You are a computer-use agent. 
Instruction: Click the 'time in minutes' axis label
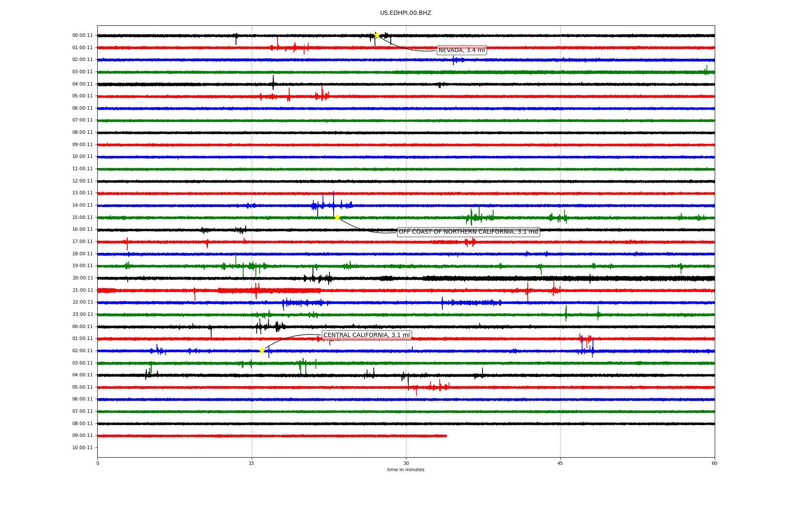coord(406,470)
